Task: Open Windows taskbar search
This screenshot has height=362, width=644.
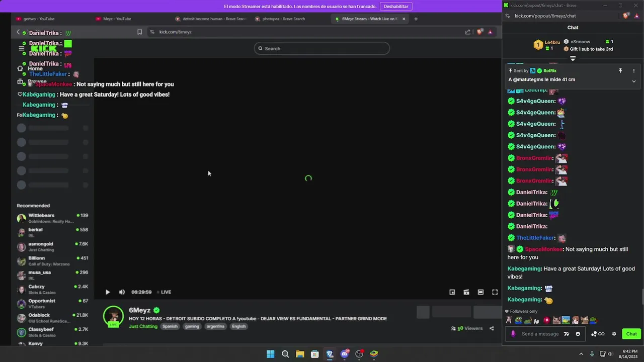Action: point(285,354)
